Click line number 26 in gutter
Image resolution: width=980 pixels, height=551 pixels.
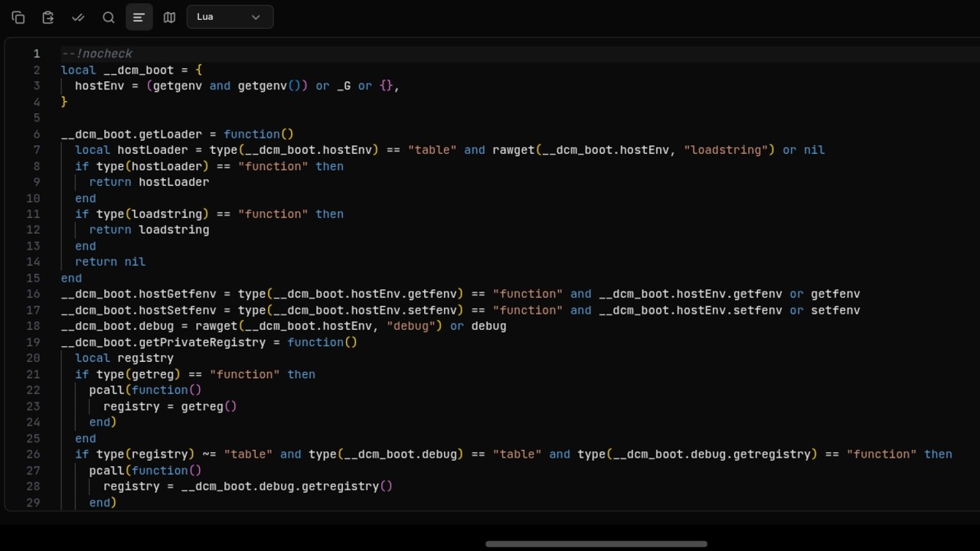[33, 454]
